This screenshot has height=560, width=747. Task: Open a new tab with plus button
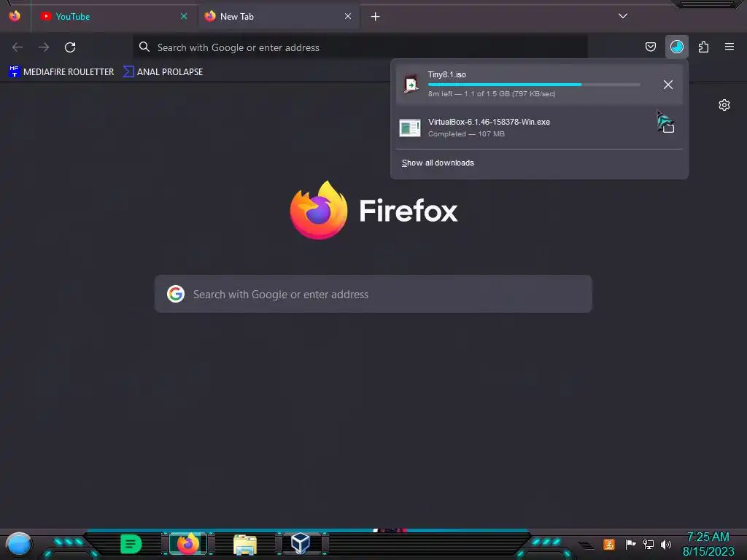(x=376, y=17)
